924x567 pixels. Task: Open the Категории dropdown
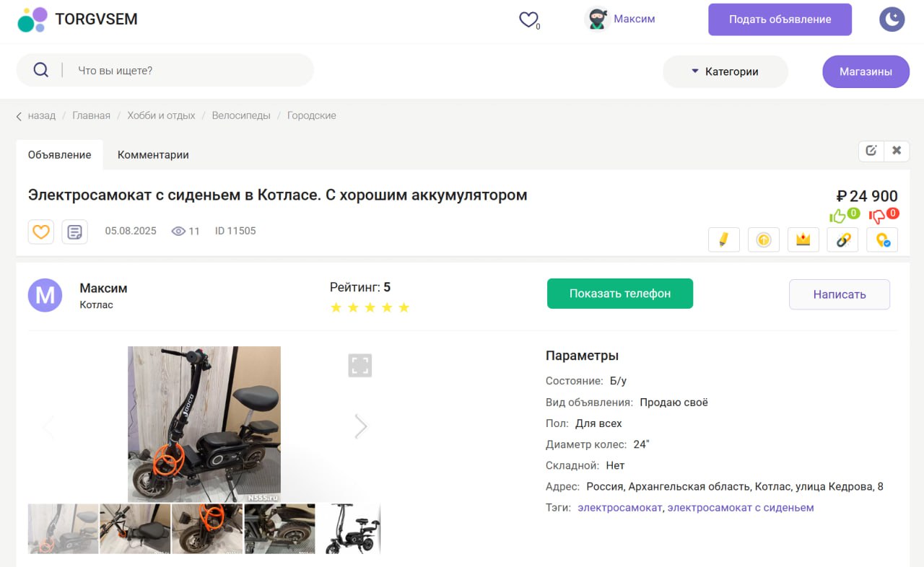[725, 71]
